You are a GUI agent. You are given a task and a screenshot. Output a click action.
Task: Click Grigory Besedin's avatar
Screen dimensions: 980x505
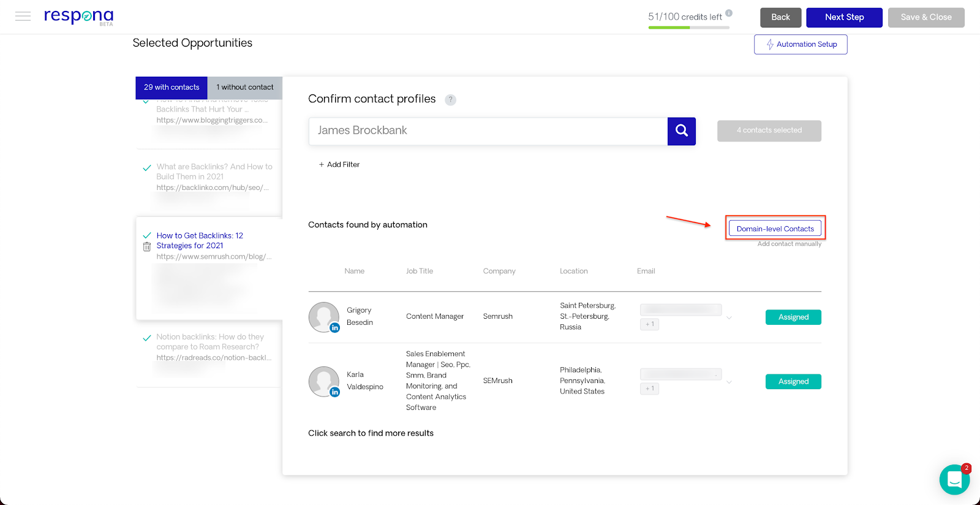tap(323, 317)
